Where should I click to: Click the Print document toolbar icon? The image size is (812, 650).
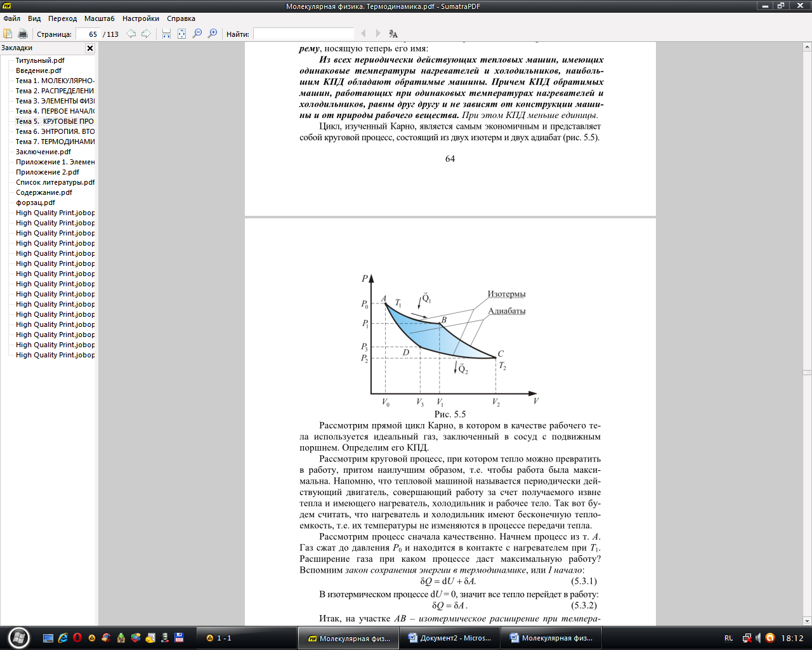tap(23, 34)
